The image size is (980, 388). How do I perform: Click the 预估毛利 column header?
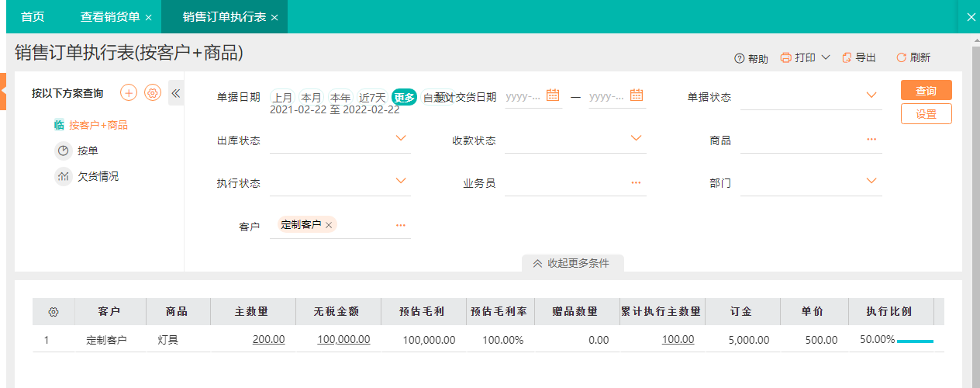[423, 311]
